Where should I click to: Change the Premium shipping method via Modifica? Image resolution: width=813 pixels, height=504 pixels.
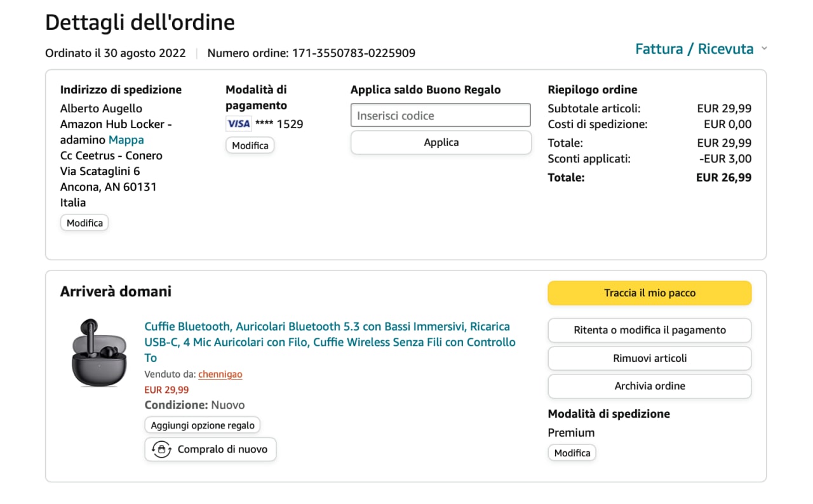[572, 453]
